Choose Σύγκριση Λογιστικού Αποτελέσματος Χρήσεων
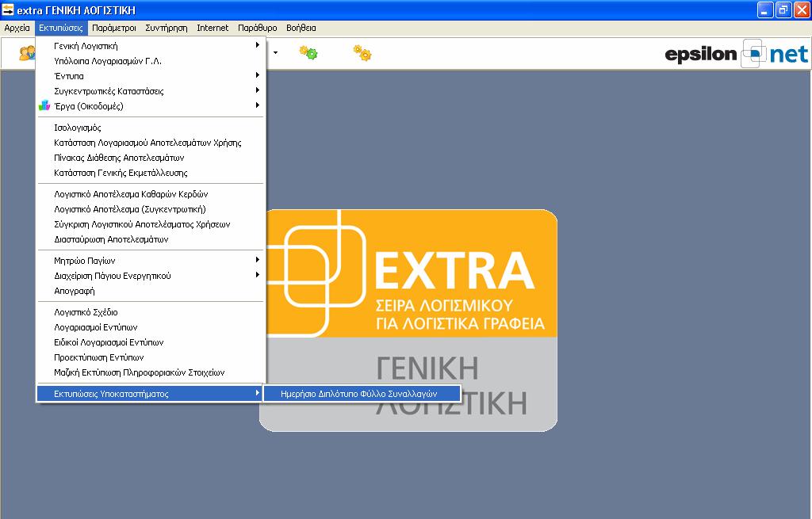 point(150,224)
